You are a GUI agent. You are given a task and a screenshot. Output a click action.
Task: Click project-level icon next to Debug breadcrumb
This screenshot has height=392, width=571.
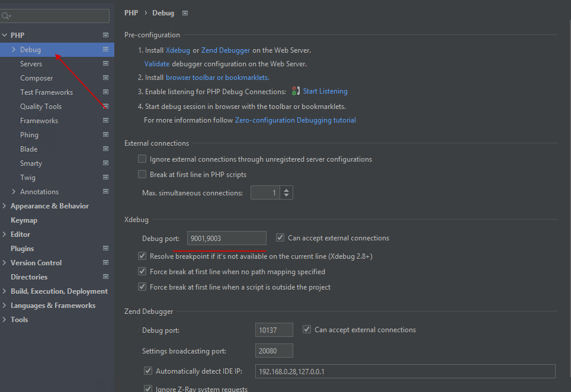pos(185,13)
